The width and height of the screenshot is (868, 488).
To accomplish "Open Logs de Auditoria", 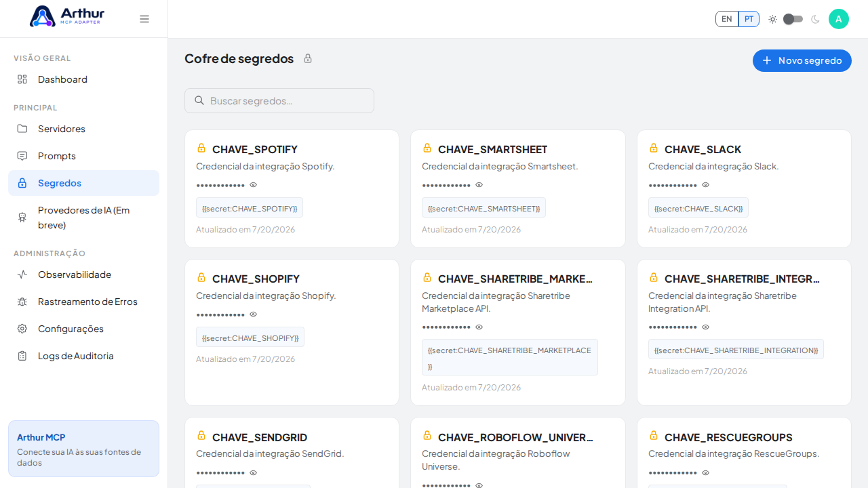I will [x=83, y=356].
